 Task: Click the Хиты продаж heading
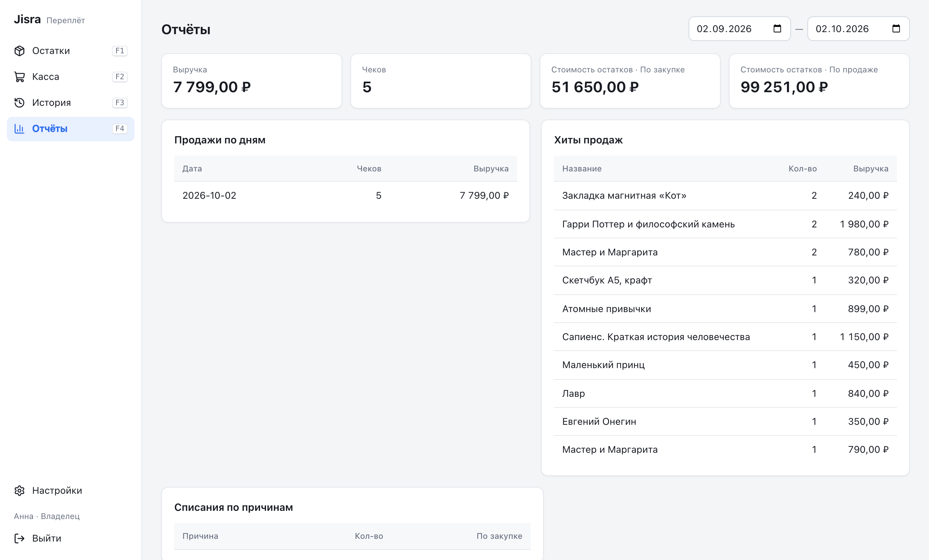588,140
